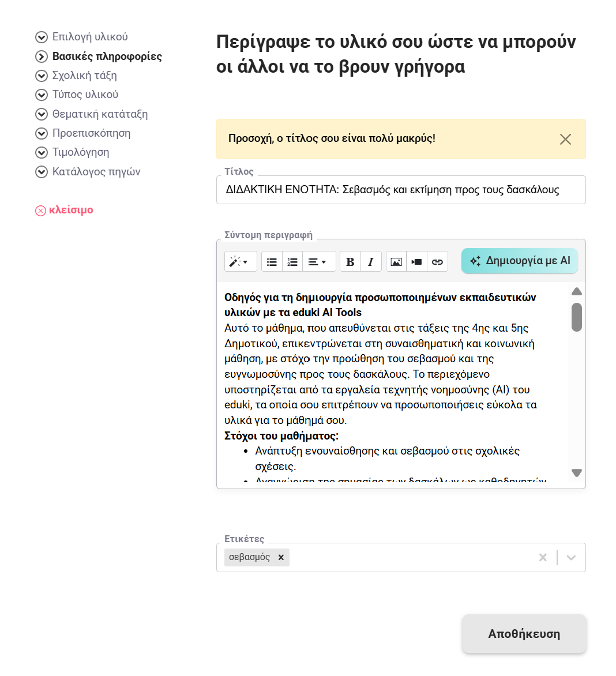616x676 pixels.
Task: Click into the Τίτλος input field
Action: pos(400,190)
